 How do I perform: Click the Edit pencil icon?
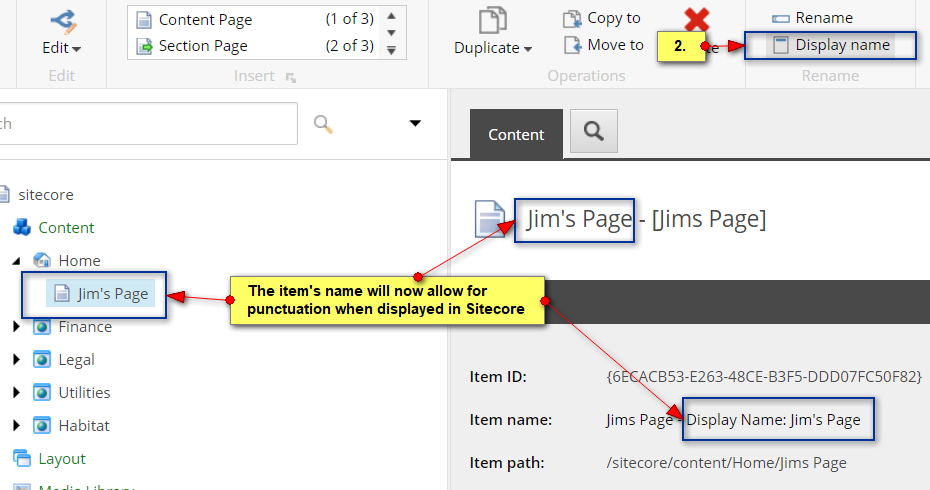pyautogui.click(x=63, y=21)
